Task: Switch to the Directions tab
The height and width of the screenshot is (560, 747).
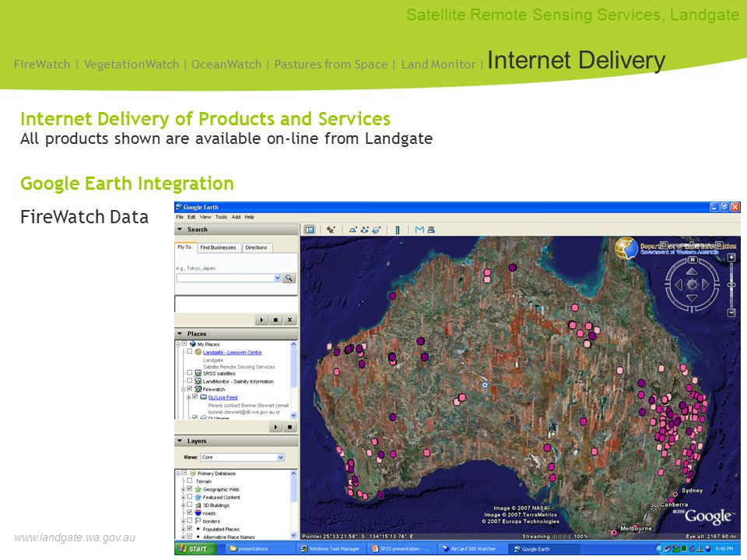Action: (256, 247)
